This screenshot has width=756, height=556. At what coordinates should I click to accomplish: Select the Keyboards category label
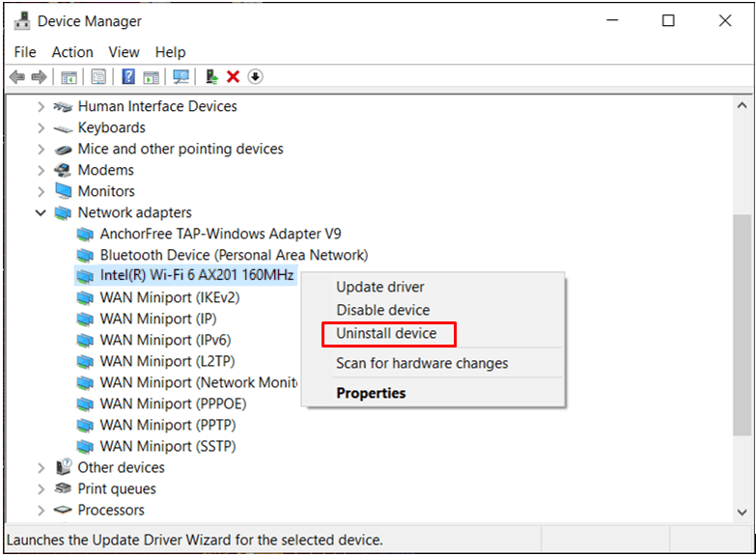111,127
